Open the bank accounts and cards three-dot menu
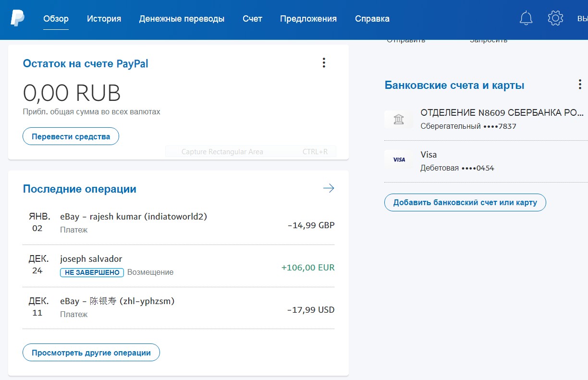 pos(580,85)
